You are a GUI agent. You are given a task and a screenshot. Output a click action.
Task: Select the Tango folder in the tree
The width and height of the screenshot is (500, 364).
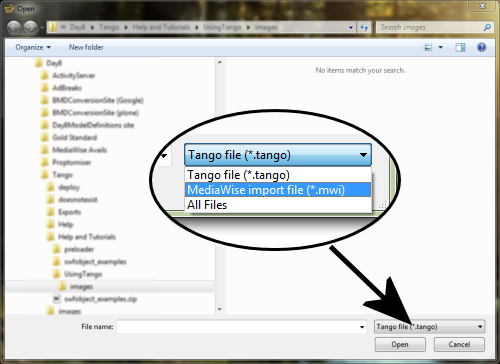point(62,175)
